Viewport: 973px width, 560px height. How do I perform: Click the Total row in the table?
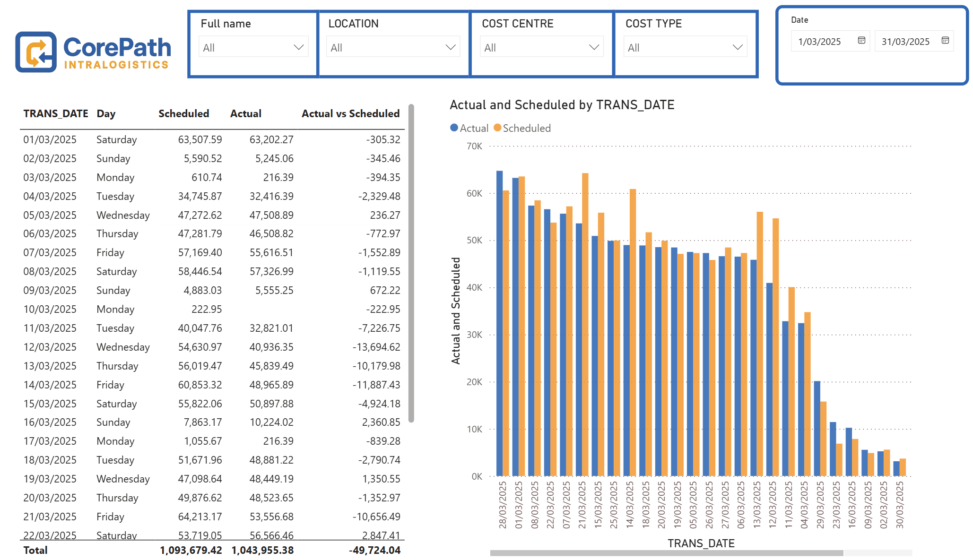(35, 550)
